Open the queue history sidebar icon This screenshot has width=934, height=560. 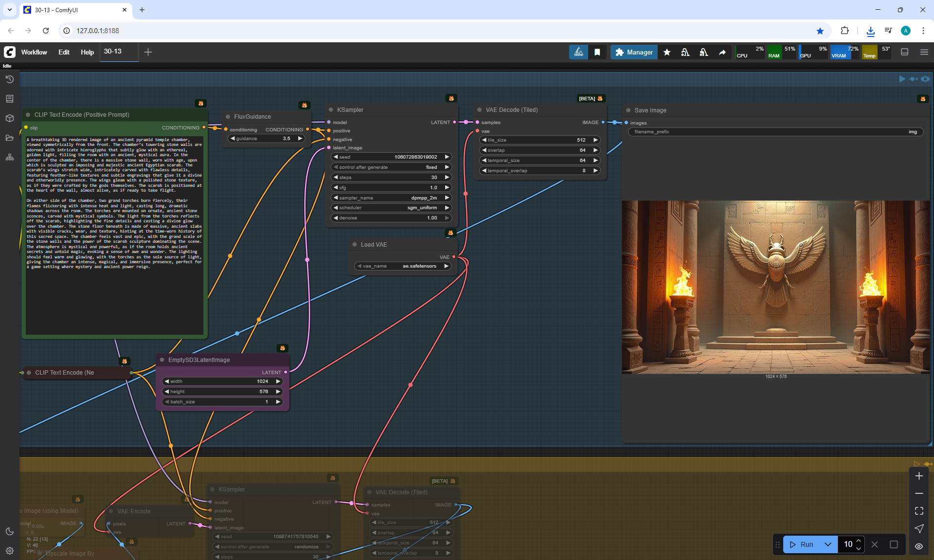pyautogui.click(x=9, y=79)
